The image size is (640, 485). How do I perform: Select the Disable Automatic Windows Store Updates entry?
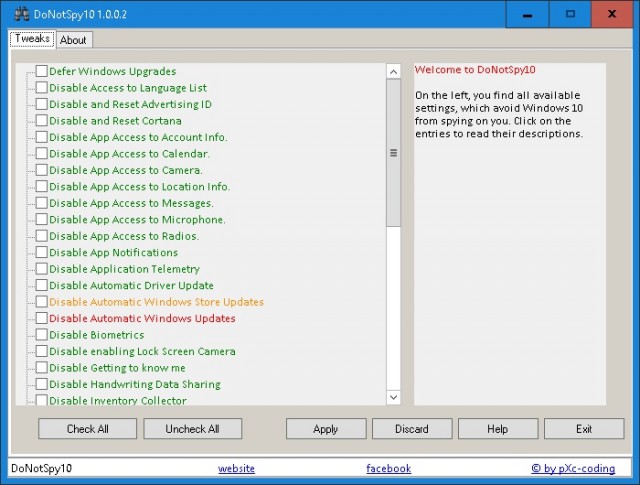coord(156,302)
